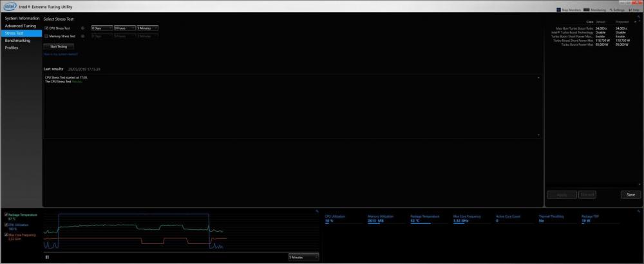Toggle the CPU Stress Test checkbox

point(46,28)
